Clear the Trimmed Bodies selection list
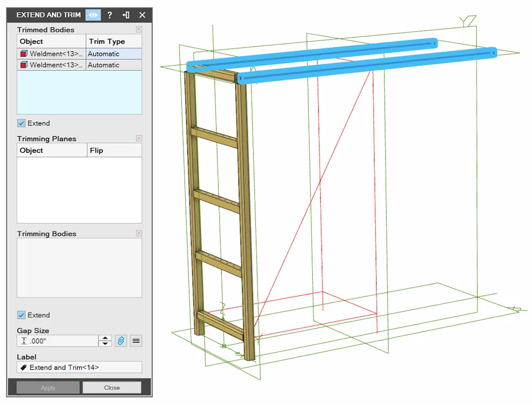 [139, 29]
